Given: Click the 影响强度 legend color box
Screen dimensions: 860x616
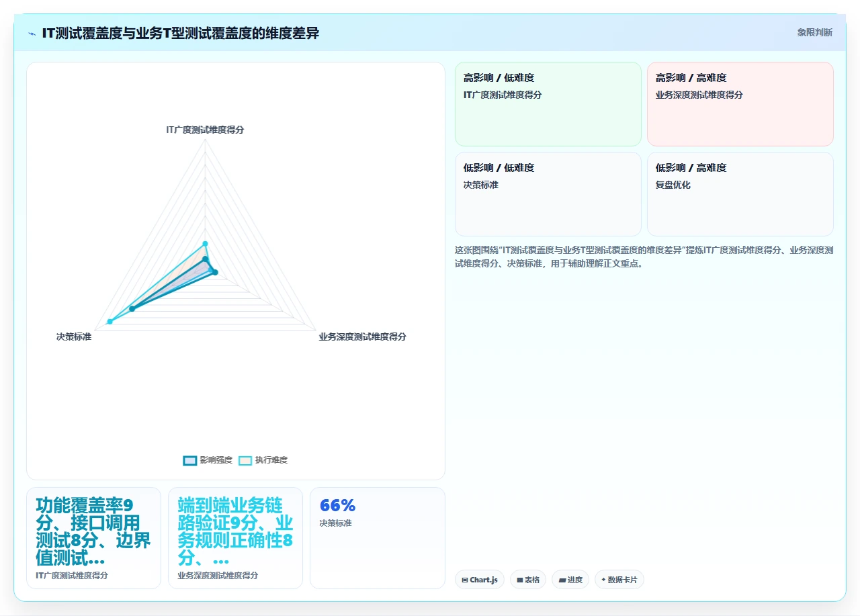Looking at the screenshot, I should pyautogui.click(x=190, y=460).
